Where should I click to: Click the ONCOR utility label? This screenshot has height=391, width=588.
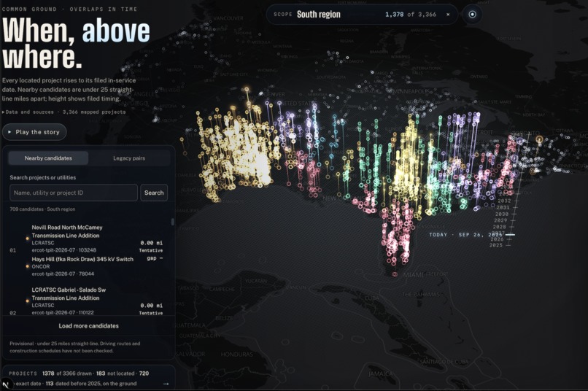41,266
